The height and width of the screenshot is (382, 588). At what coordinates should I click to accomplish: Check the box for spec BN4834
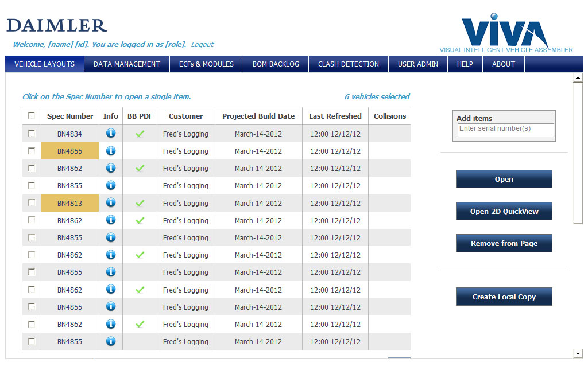pos(32,133)
